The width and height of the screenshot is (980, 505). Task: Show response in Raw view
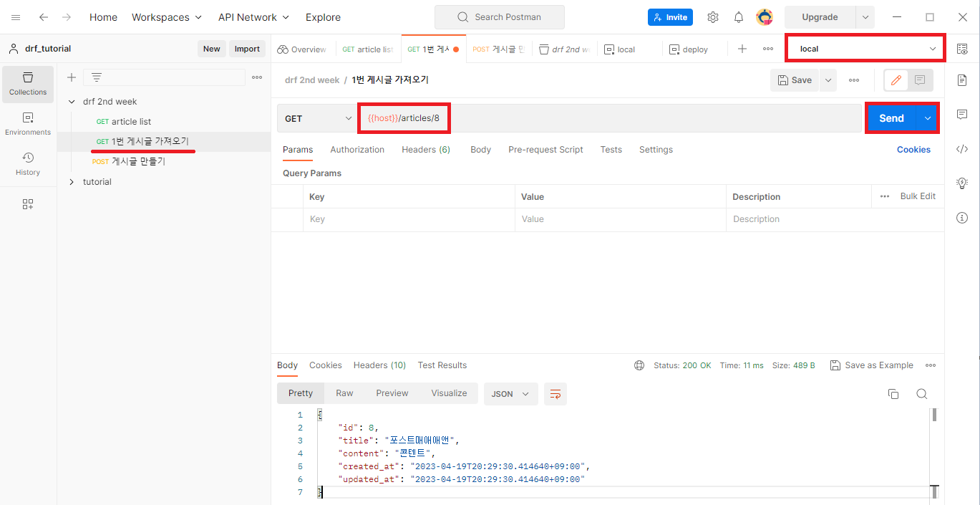point(344,393)
